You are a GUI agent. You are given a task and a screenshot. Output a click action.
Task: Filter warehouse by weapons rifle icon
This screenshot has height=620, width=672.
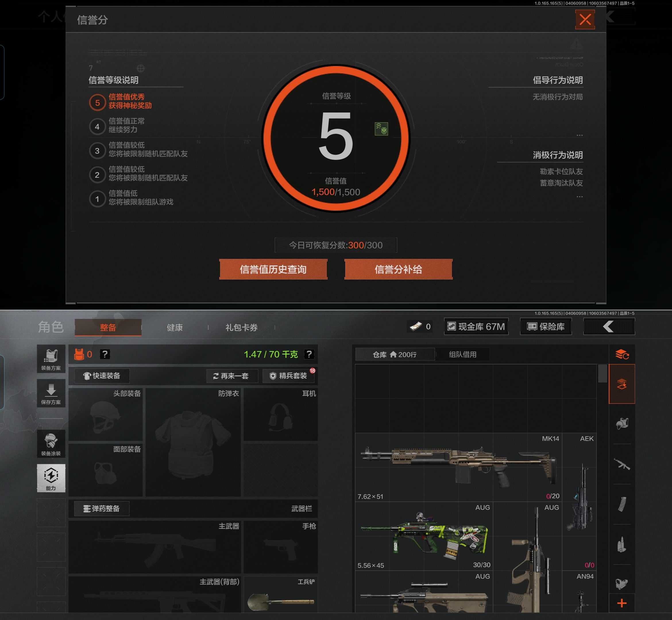pyautogui.click(x=622, y=464)
